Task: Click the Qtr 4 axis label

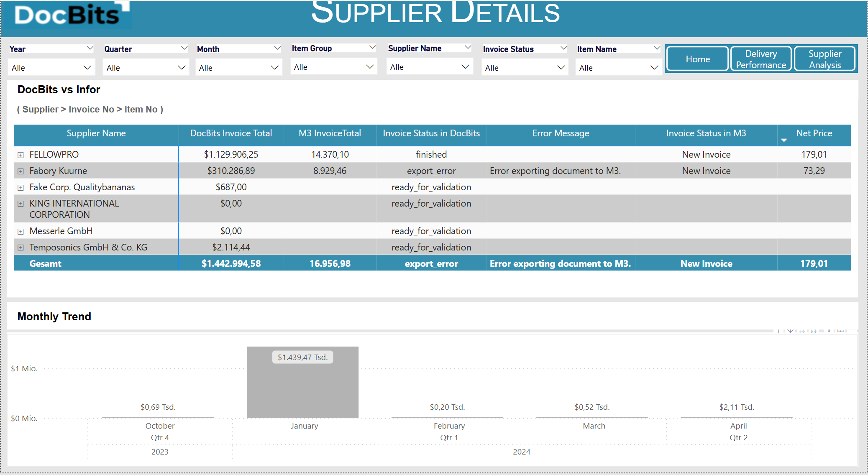Action: (x=160, y=438)
